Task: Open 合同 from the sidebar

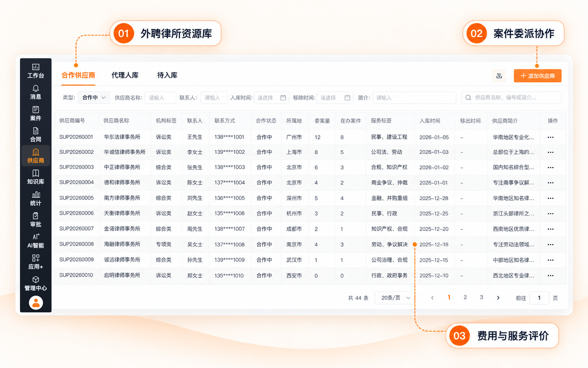Action: [36, 135]
